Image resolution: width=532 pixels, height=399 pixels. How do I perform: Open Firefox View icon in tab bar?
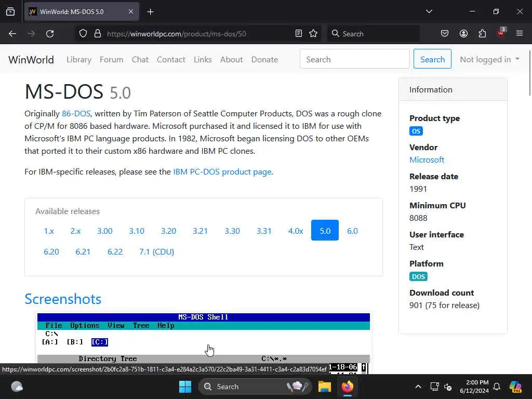pos(10,12)
